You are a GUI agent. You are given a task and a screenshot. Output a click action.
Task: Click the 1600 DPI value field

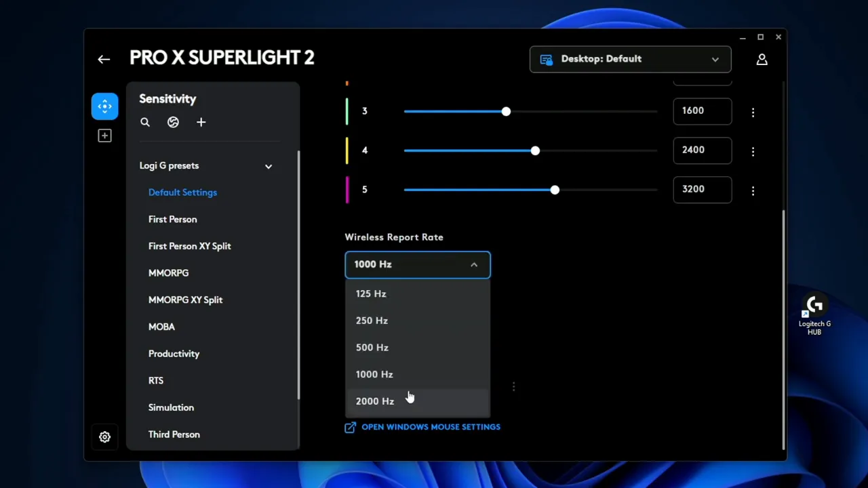703,111
